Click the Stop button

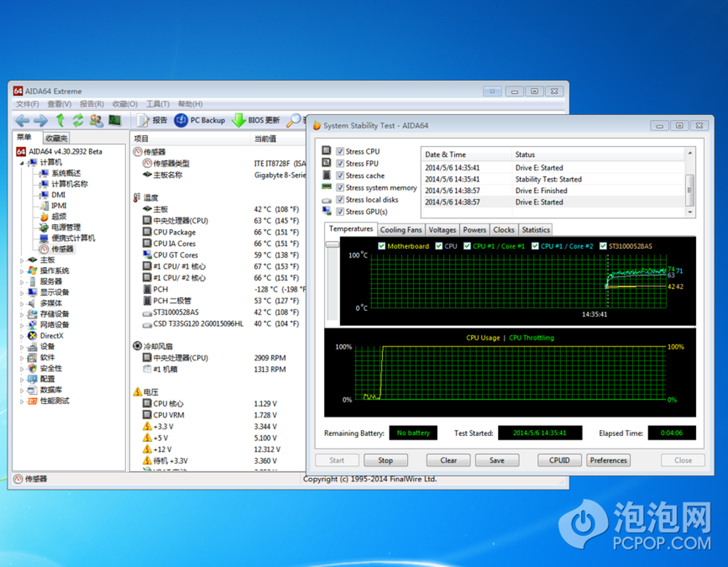tap(385, 460)
